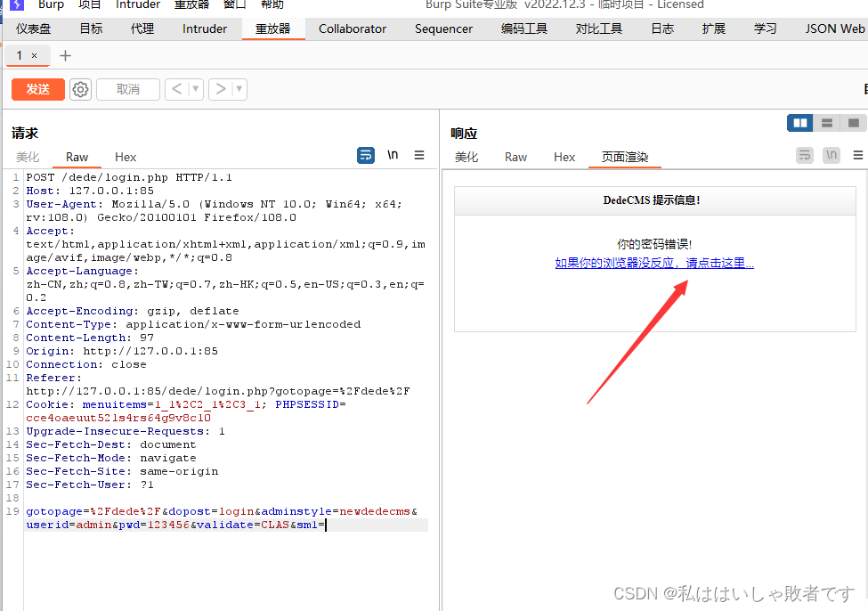Image resolution: width=868 pixels, height=611 pixels.
Task: Select request 美化 pretty view tab
Action: pyautogui.click(x=28, y=158)
